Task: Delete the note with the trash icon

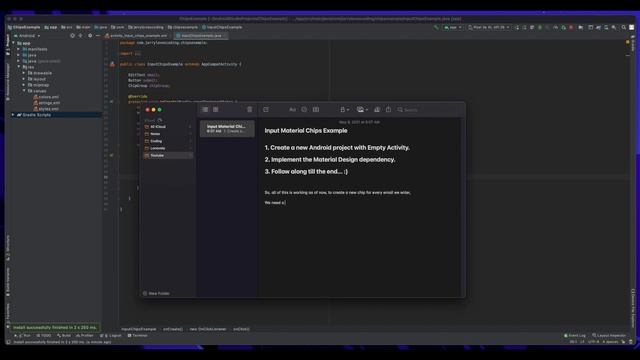Action: click(x=249, y=109)
